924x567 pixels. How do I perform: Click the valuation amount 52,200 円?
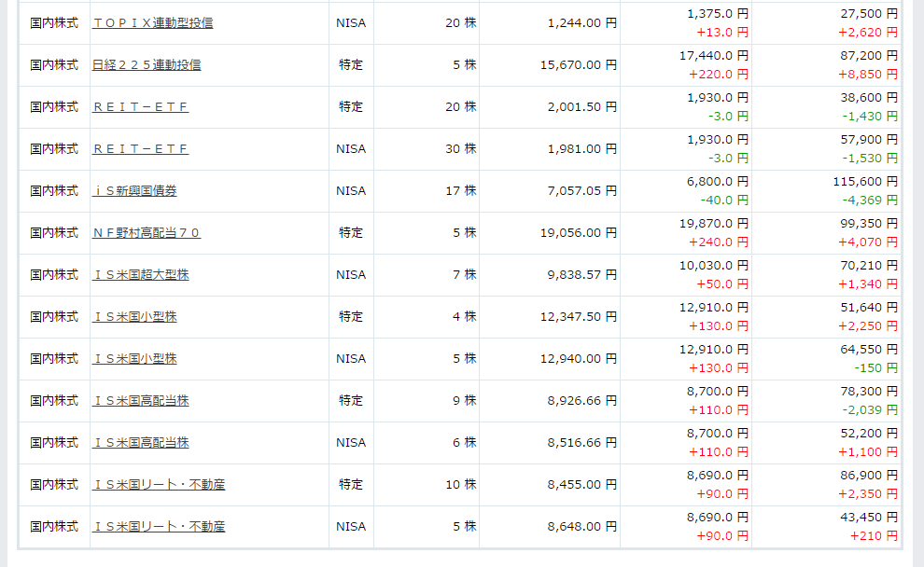click(869, 434)
